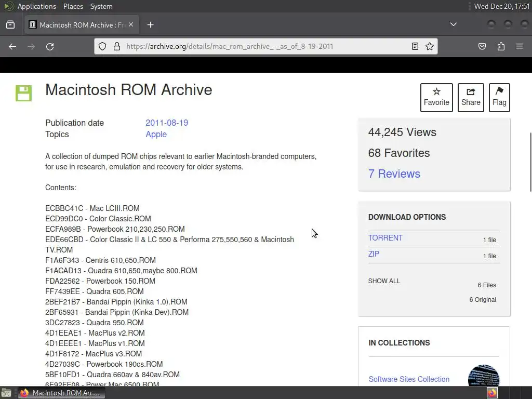
Task: Open the Apple topic link
Action: click(156, 135)
